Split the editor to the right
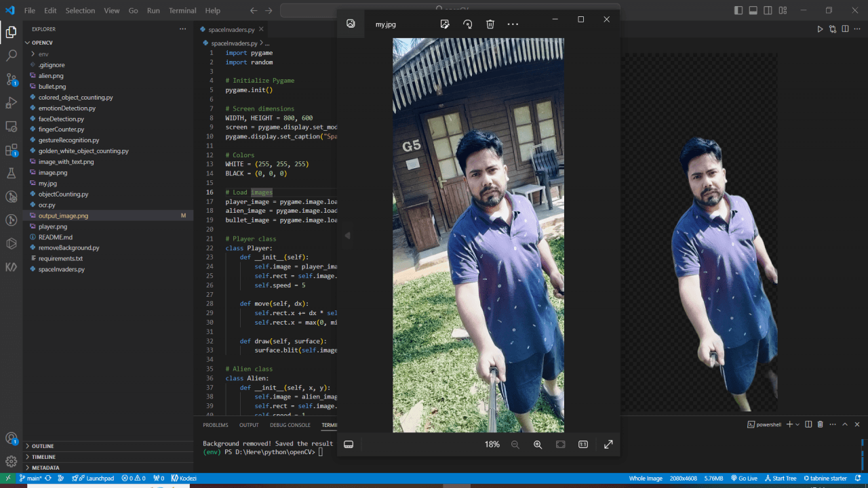The image size is (868, 488). pos(845,29)
